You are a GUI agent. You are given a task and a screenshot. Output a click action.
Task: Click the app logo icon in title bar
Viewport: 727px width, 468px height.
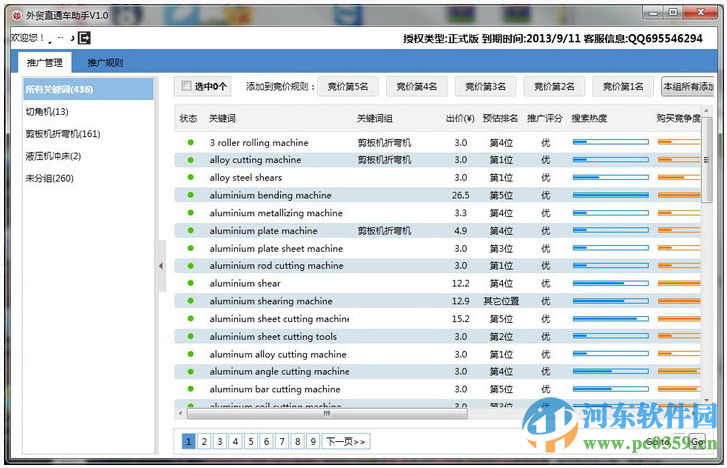17,15
